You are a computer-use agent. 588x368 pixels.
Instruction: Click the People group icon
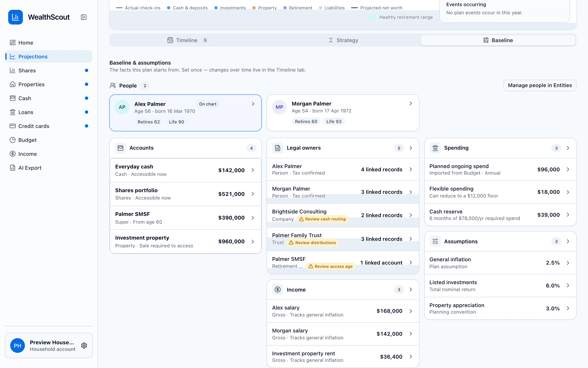click(x=113, y=85)
